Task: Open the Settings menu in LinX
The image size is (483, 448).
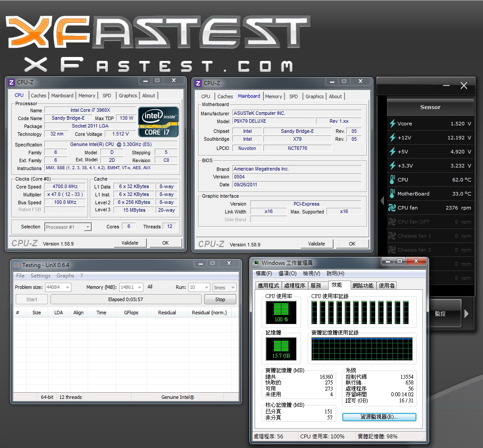Action: tap(40, 275)
